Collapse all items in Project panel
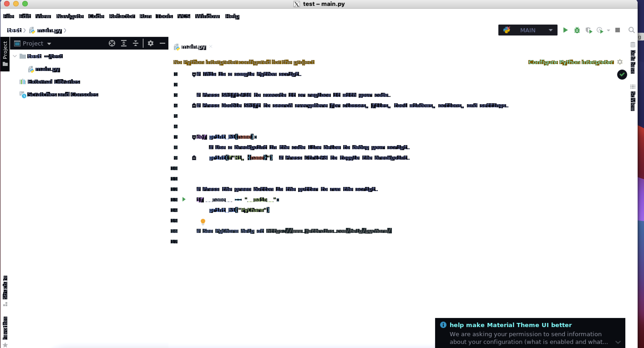644x348 pixels. click(135, 43)
